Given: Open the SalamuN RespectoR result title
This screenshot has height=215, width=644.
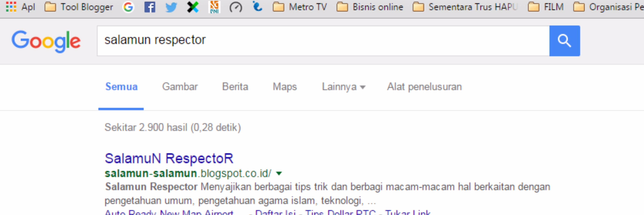Looking at the screenshot, I should 169,159.
